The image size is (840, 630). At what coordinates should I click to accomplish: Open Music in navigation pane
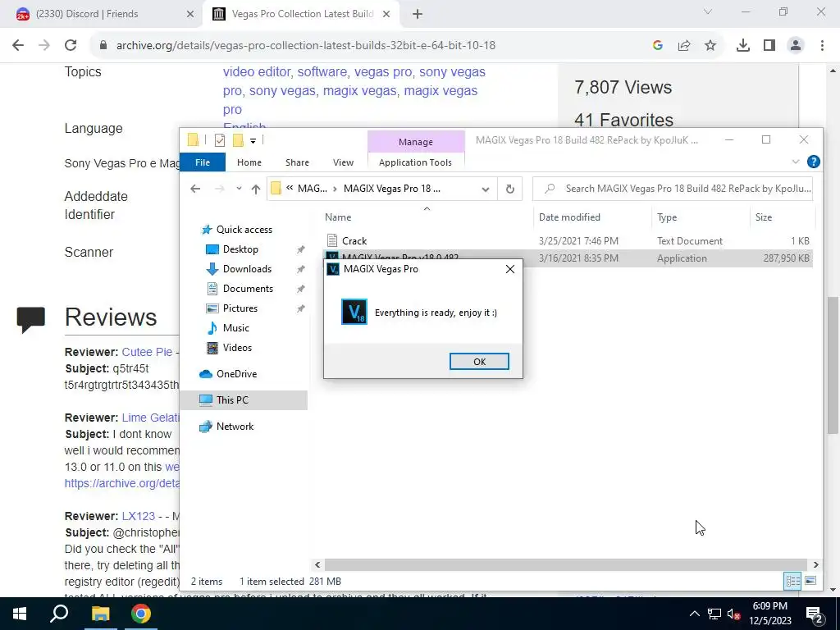tap(235, 328)
